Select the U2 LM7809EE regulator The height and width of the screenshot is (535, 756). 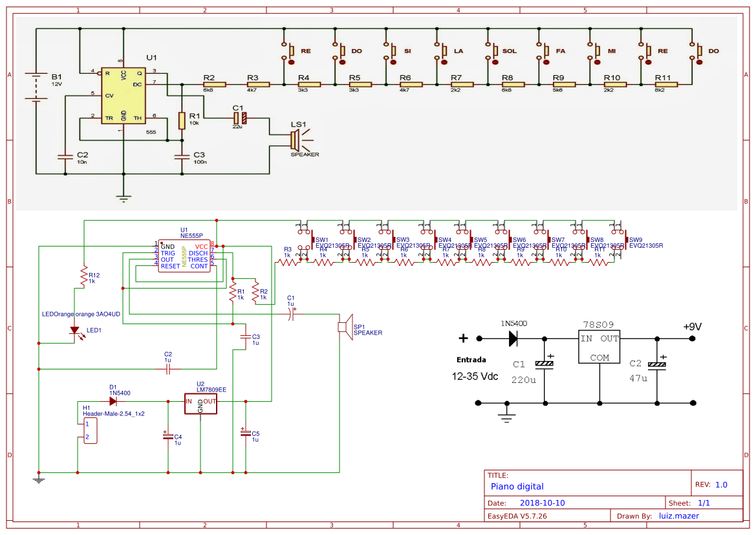pyautogui.click(x=200, y=404)
